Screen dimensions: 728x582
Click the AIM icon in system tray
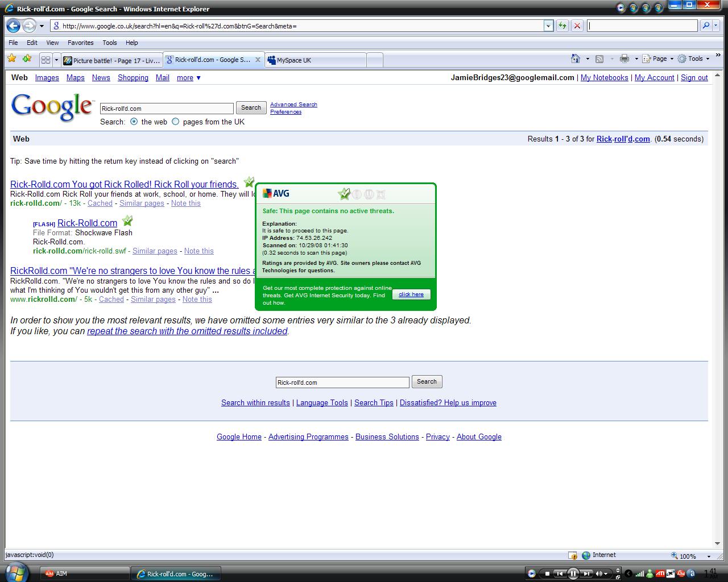point(681,573)
